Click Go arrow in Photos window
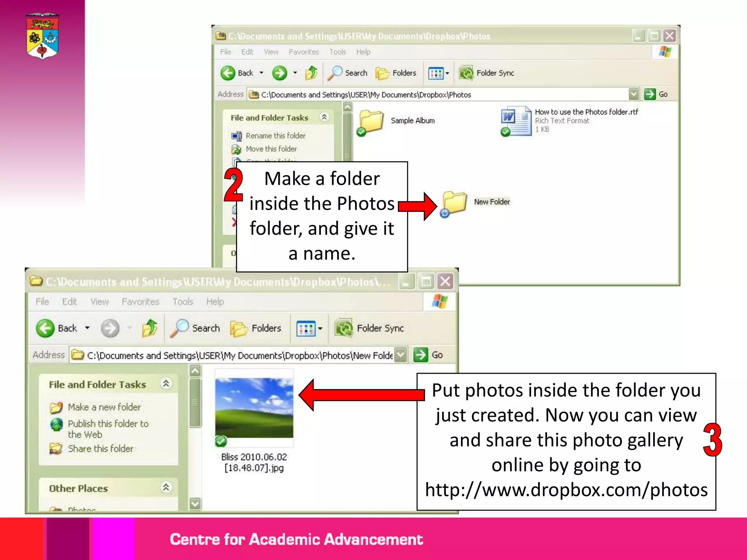Viewport: 747px width, 560px height. [x=650, y=94]
